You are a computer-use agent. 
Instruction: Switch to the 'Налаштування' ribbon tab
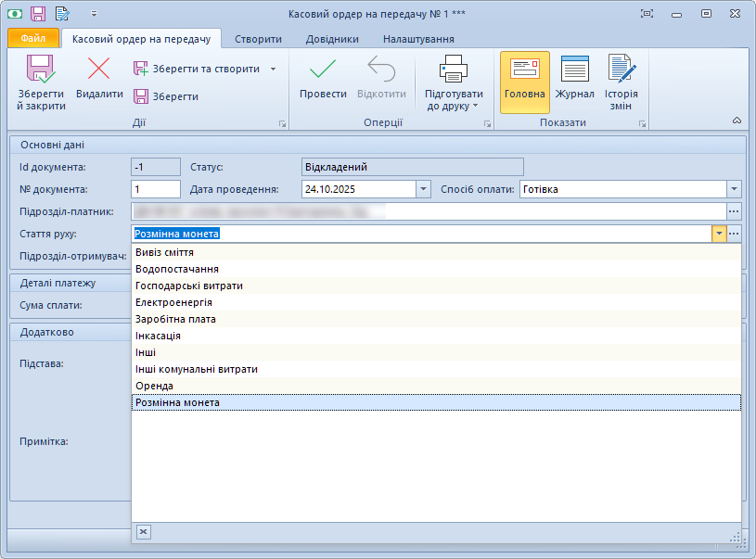click(x=418, y=39)
